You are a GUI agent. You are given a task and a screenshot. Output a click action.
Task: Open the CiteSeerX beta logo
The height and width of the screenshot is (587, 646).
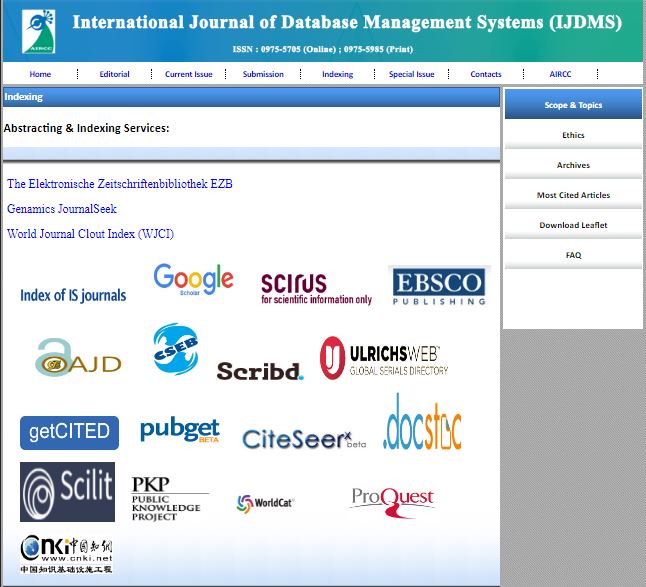pyautogui.click(x=304, y=439)
